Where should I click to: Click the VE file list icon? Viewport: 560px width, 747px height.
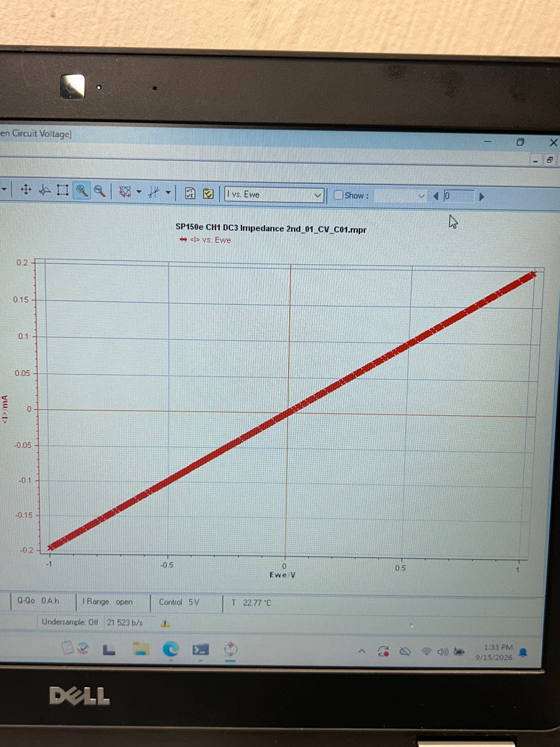[190, 193]
